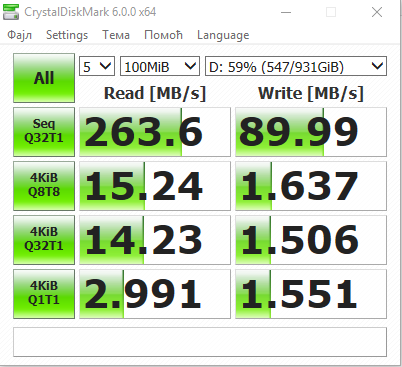The height and width of the screenshot is (367, 402).
Task: Click the CrystalDiskMark app icon in title bar
Action: [11, 12]
